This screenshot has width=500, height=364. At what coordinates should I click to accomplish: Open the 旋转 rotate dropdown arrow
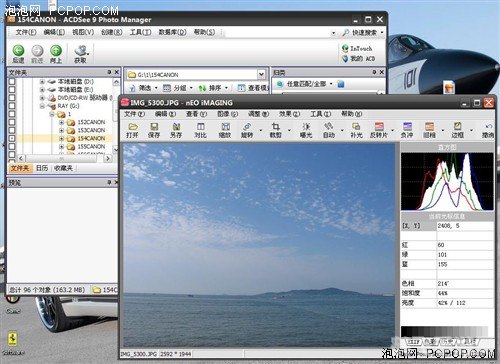(261, 130)
